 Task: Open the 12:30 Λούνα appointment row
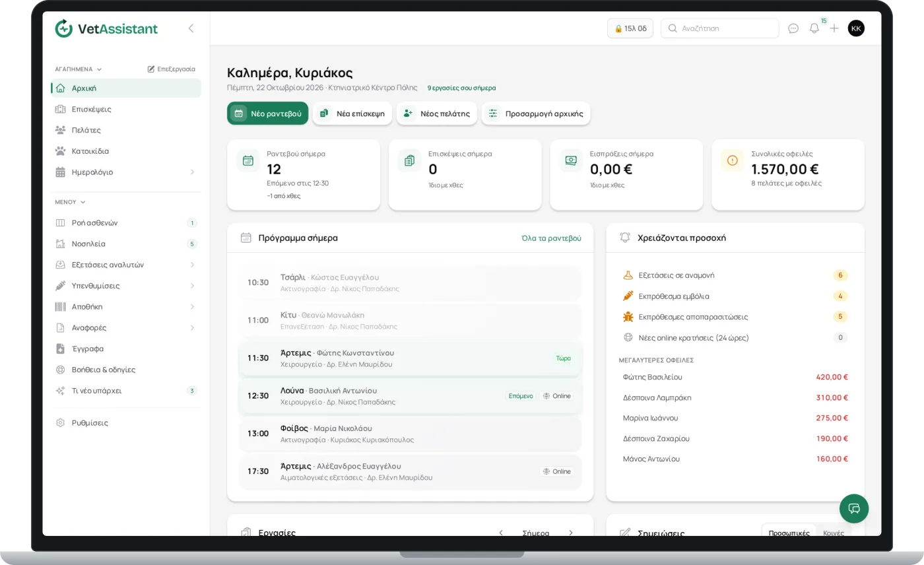click(410, 396)
